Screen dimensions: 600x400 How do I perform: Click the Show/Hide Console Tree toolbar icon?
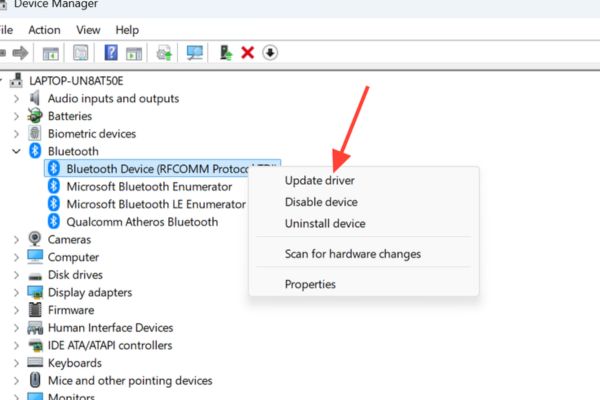coord(51,53)
